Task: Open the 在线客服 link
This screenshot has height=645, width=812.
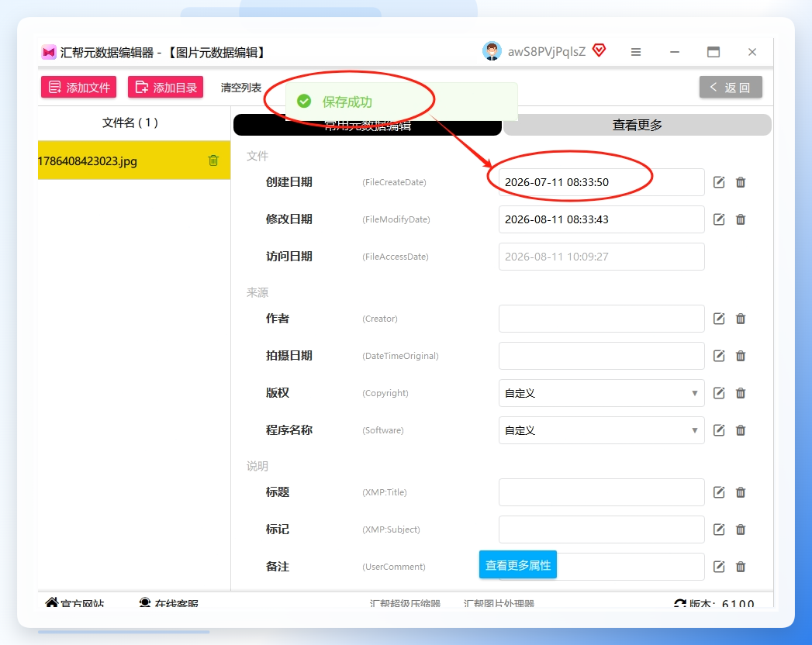Action: pos(169,603)
